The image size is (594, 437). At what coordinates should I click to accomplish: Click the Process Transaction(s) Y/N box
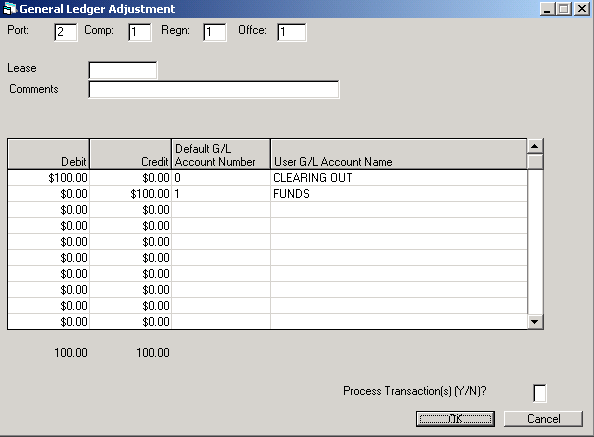(x=539, y=393)
